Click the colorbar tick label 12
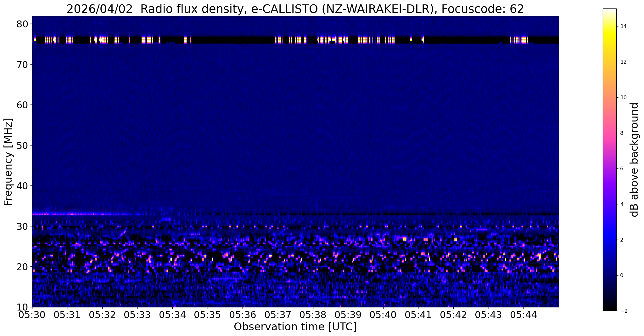644x336 pixels. [623, 62]
